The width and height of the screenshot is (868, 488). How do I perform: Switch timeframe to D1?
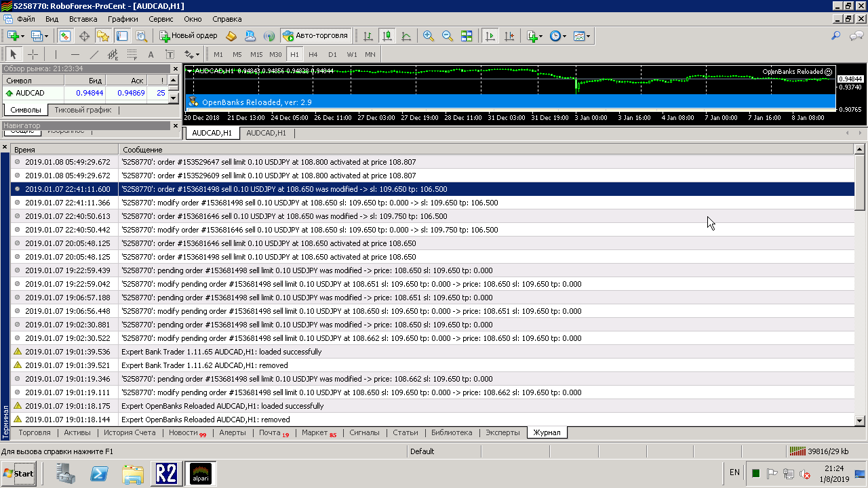pyautogui.click(x=332, y=54)
